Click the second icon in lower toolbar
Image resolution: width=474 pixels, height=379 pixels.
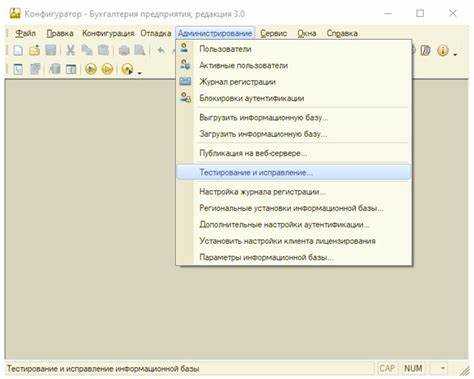click(35, 69)
